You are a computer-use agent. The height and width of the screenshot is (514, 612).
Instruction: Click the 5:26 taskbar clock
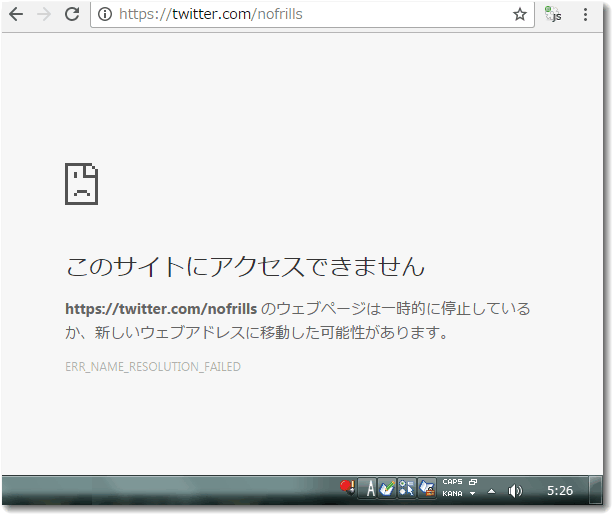[x=560, y=490]
